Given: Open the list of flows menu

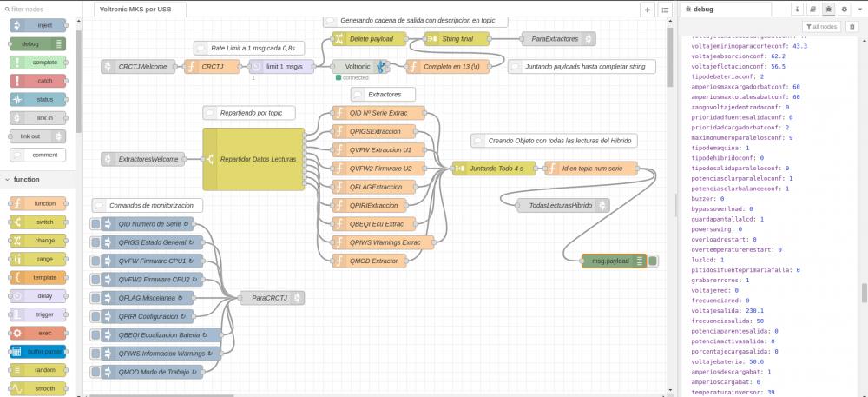Looking at the screenshot, I should 665,10.
